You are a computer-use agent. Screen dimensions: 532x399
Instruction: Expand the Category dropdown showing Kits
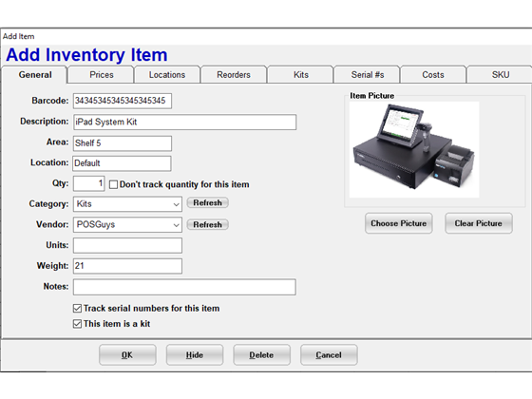coord(127,204)
